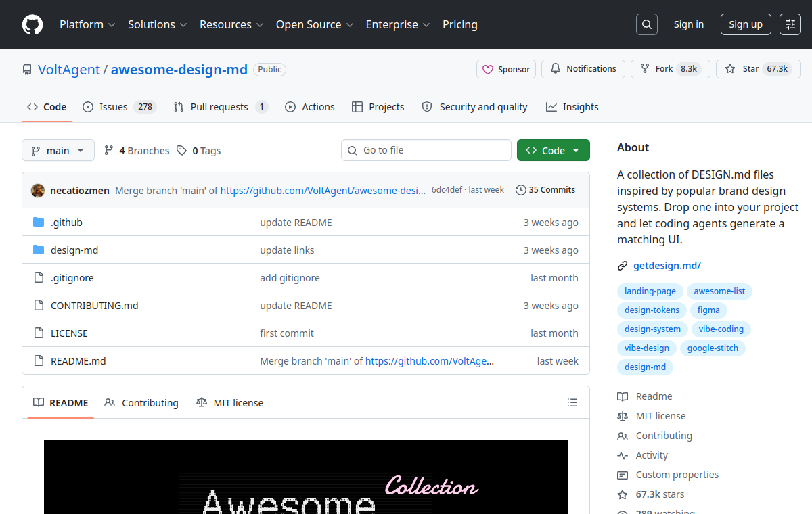Screen dimensions: 812x514
Task: Click the note icon beside Custom properties
Action: coord(623,475)
